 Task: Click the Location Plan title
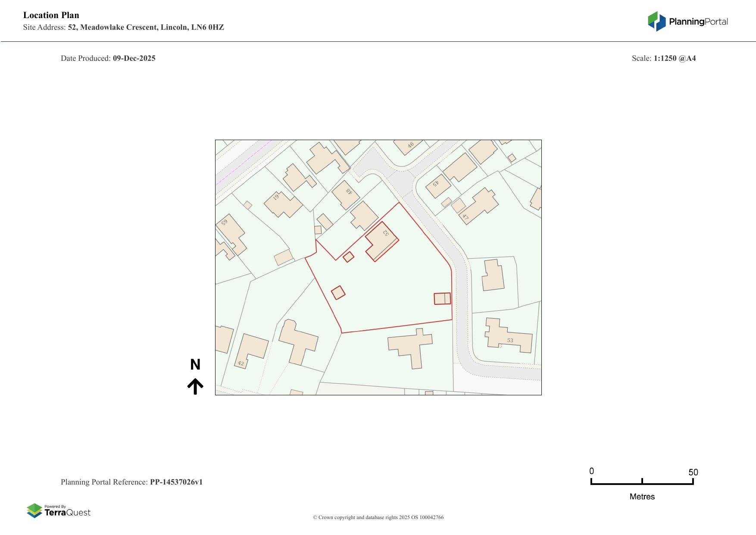(51, 15)
